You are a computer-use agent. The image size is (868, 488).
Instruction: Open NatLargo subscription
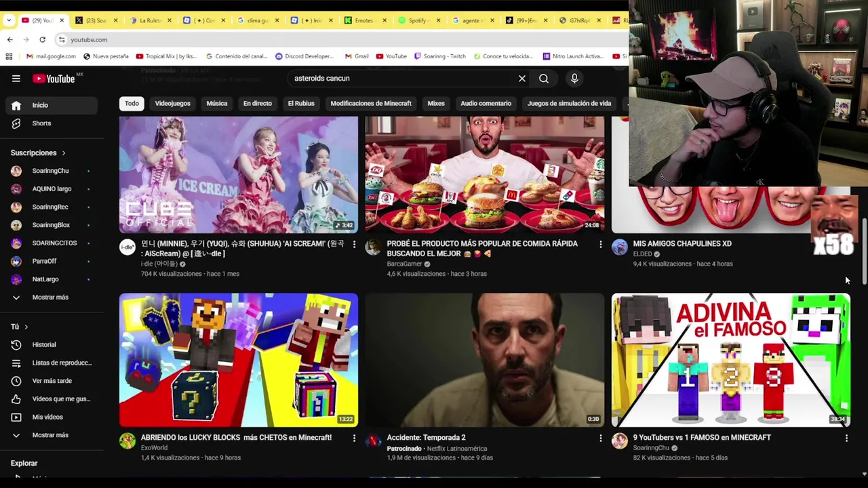click(x=52, y=279)
